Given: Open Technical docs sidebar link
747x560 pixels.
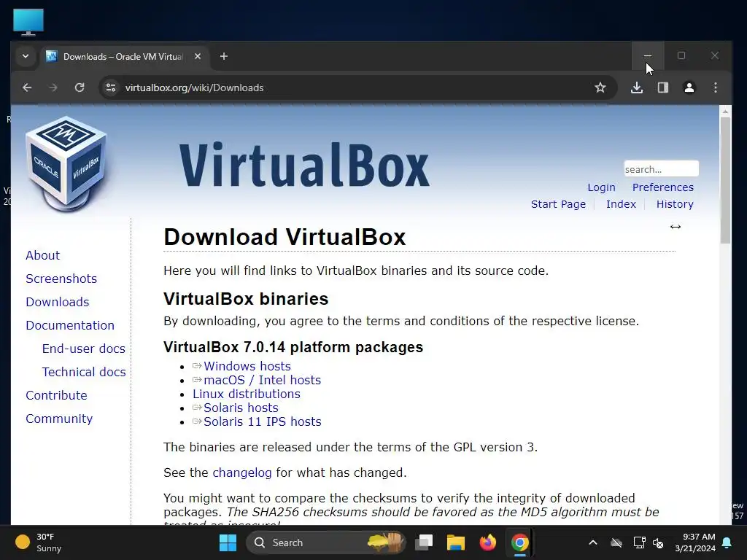Looking at the screenshot, I should [x=84, y=372].
